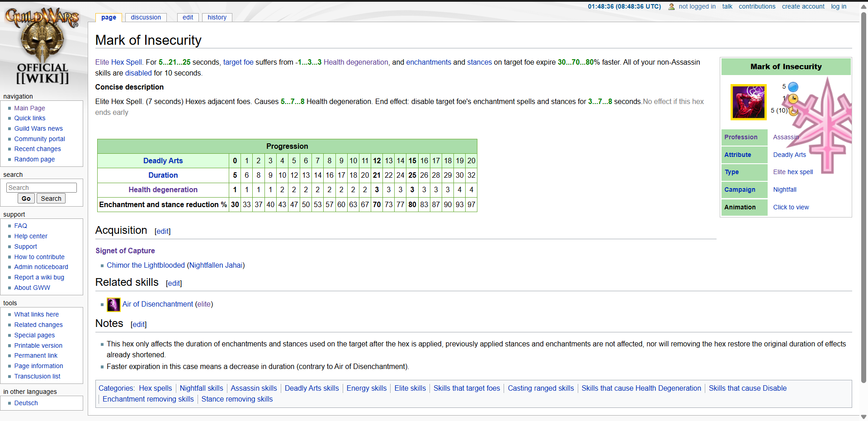Image resolution: width=868 pixels, height=421 pixels.
Task: Edit the Acquisition section
Action: 162,232
